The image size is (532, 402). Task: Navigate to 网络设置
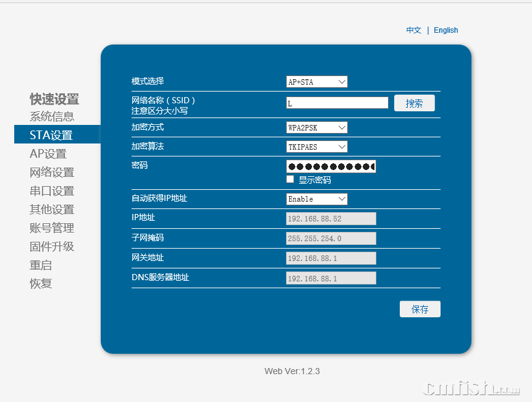tap(52, 173)
